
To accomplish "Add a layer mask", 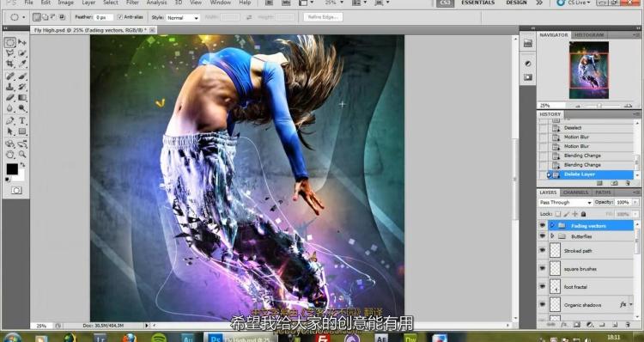I will coord(577,325).
